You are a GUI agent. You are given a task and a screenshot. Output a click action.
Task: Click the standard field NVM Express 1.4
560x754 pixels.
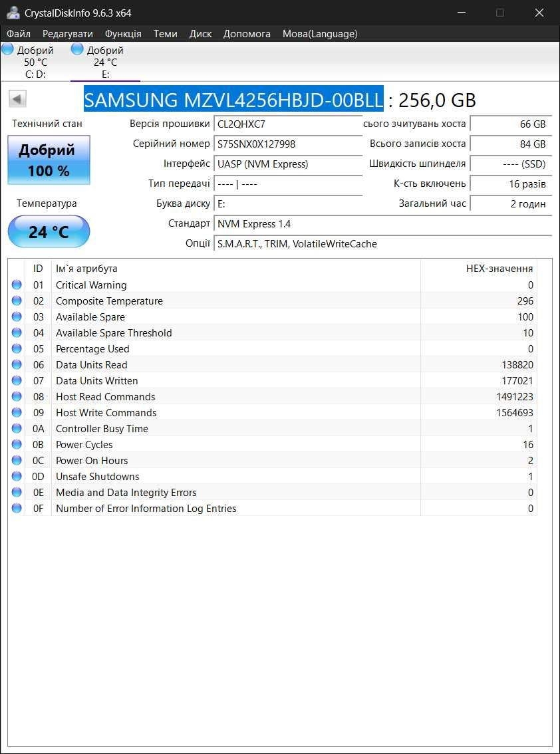(382, 223)
